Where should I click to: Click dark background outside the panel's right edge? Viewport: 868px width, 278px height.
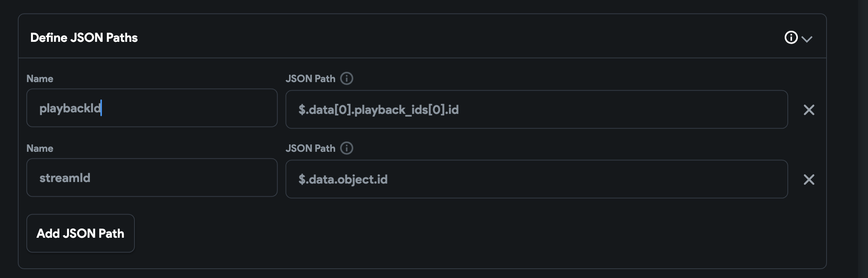[x=847, y=139]
